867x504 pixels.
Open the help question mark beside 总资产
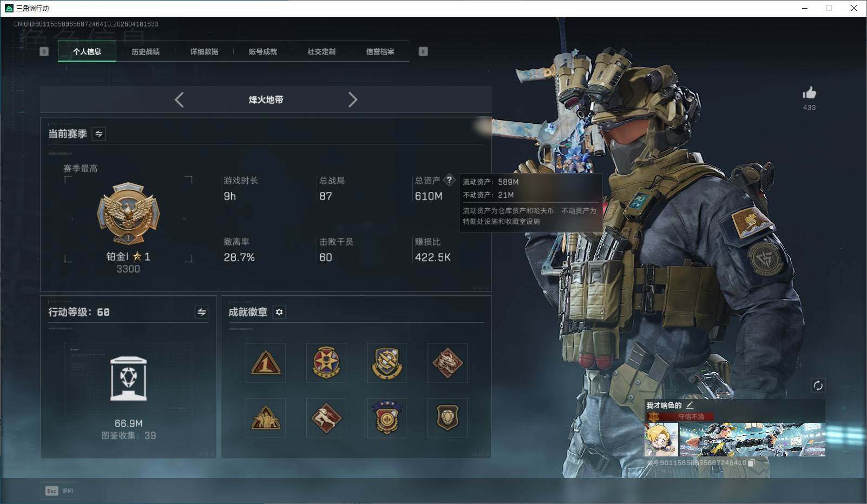pyautogui.click(x=449, y=181)
